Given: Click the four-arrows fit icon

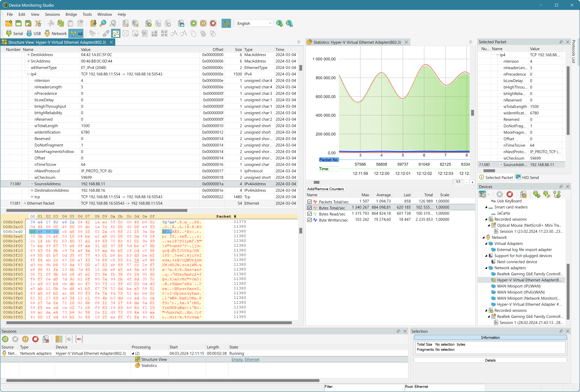Looking at the screenshot, I should pos(164,33).
